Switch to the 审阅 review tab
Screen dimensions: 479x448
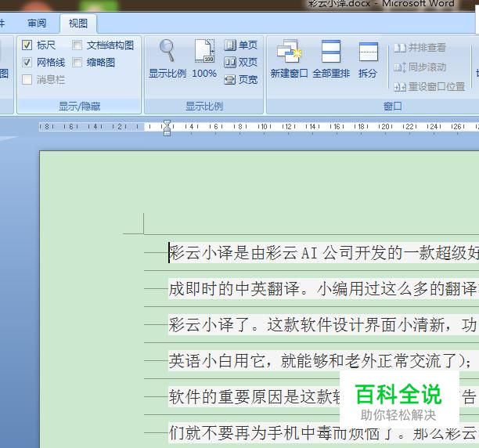pyautogui.click(x=37, y=23)
